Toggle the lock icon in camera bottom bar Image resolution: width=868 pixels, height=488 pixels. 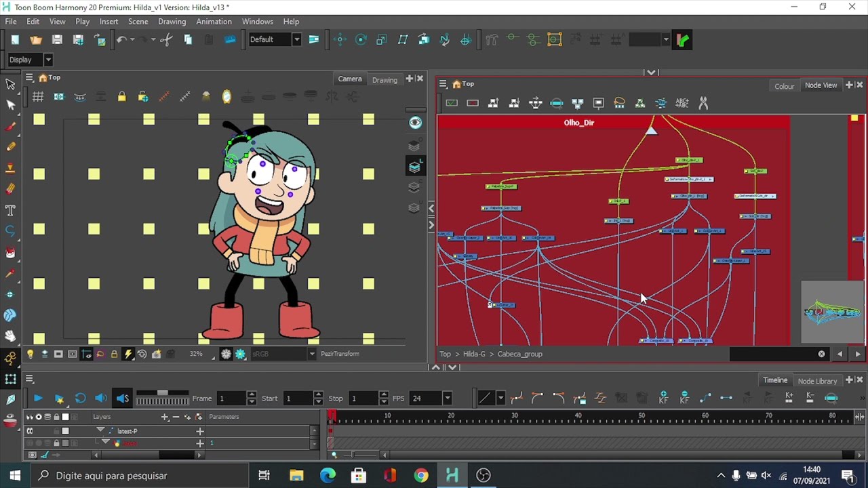[114, 354]
